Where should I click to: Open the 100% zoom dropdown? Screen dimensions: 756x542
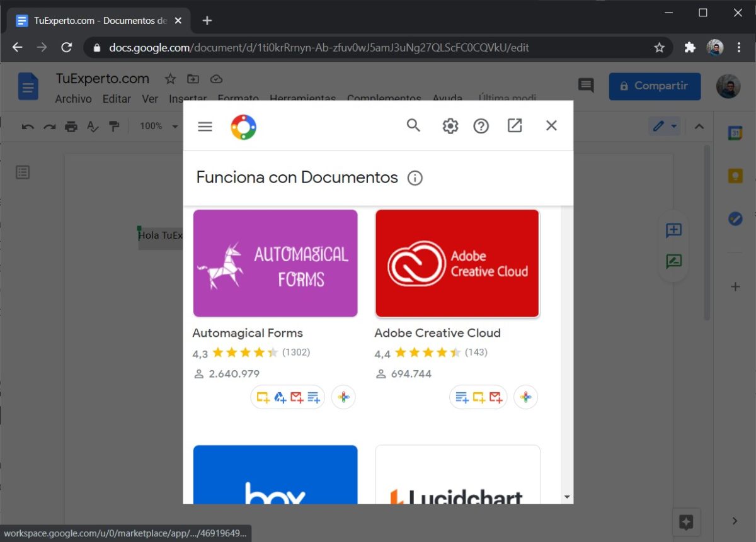pyautogui.click(x=159, y=126)
